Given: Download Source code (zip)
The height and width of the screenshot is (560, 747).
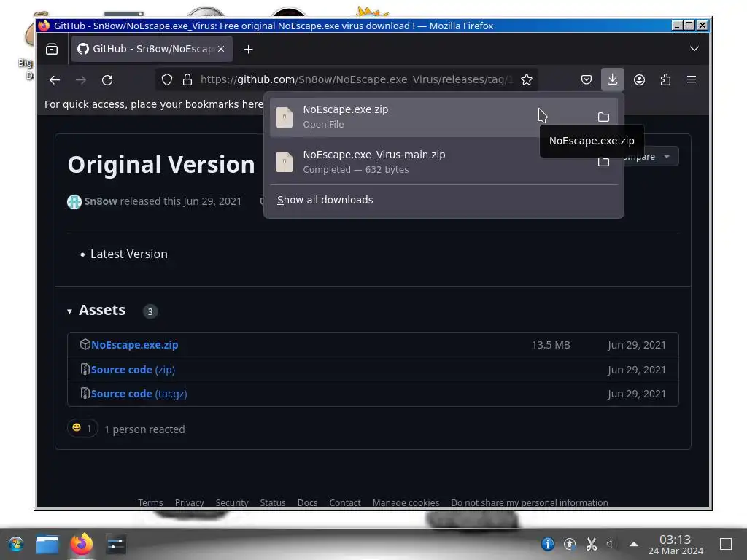Looking at the screenshot, I should point(133,370).
